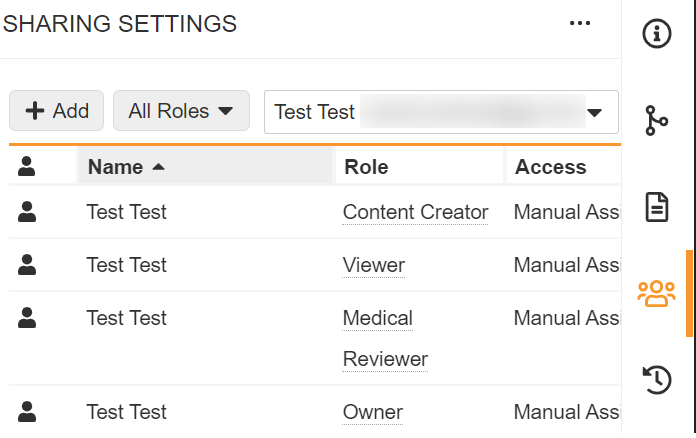Open the Information panel icon
The height and width of the screenshot is (438, 696).
[656, 34]
